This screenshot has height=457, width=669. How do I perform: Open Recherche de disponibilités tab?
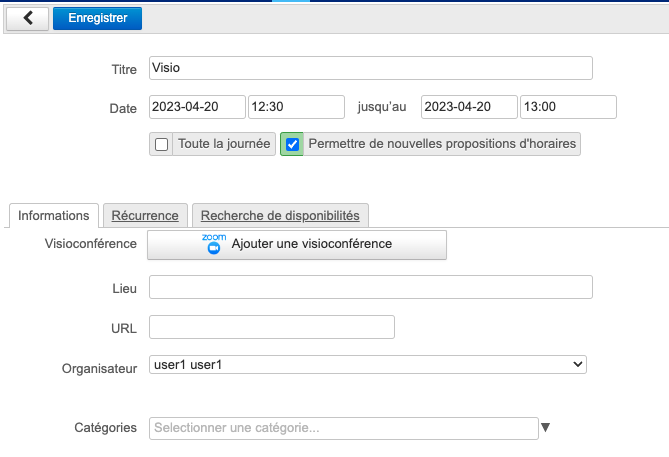280,215
